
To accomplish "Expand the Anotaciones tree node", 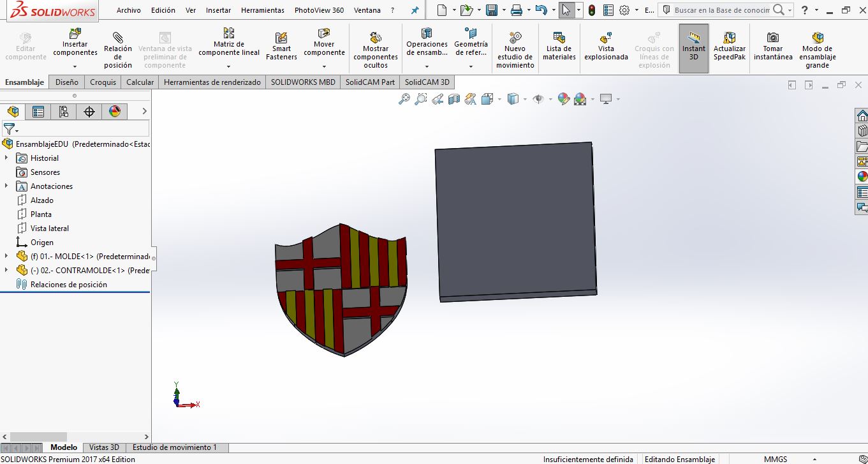I will point(6,186).
